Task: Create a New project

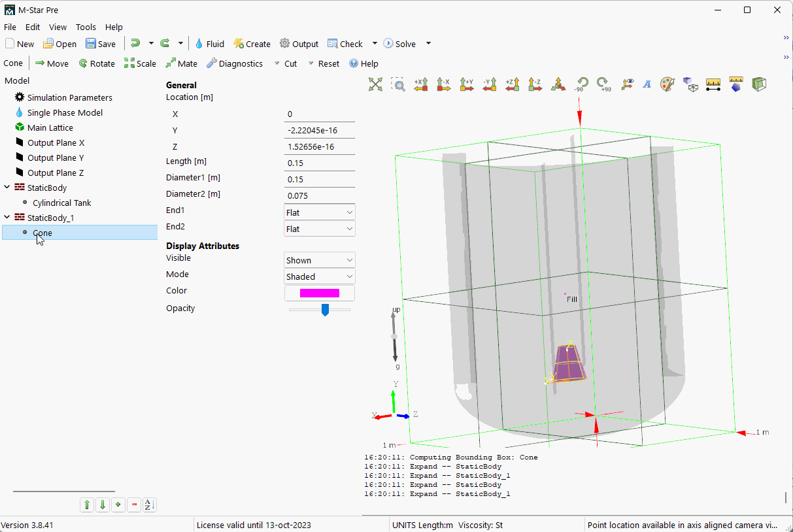Action: [x=20, y=44]
